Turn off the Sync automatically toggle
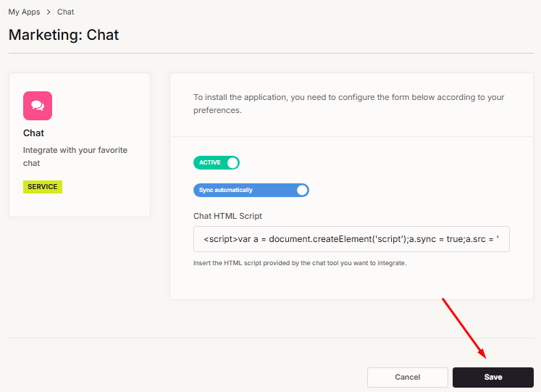541x392 pixels. click(251, 191)
